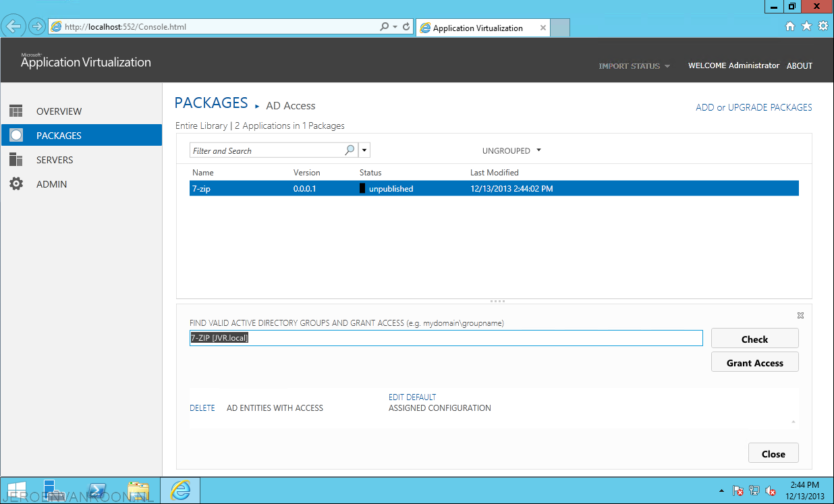
Task: Open browser Favorites star icon
Action: click(806, 26)
